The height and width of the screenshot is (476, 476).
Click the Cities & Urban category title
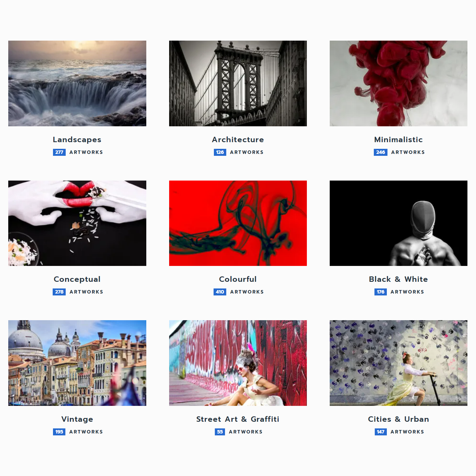[399, 419]
